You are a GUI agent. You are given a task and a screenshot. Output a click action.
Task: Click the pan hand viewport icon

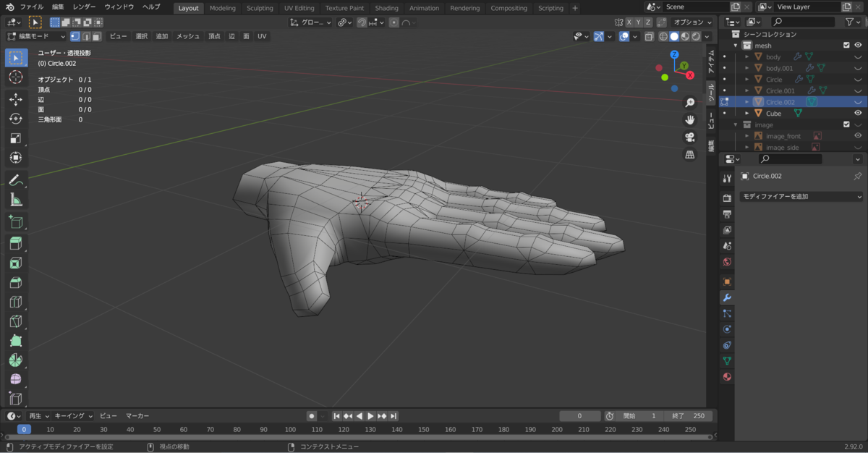tap(690, 119)
